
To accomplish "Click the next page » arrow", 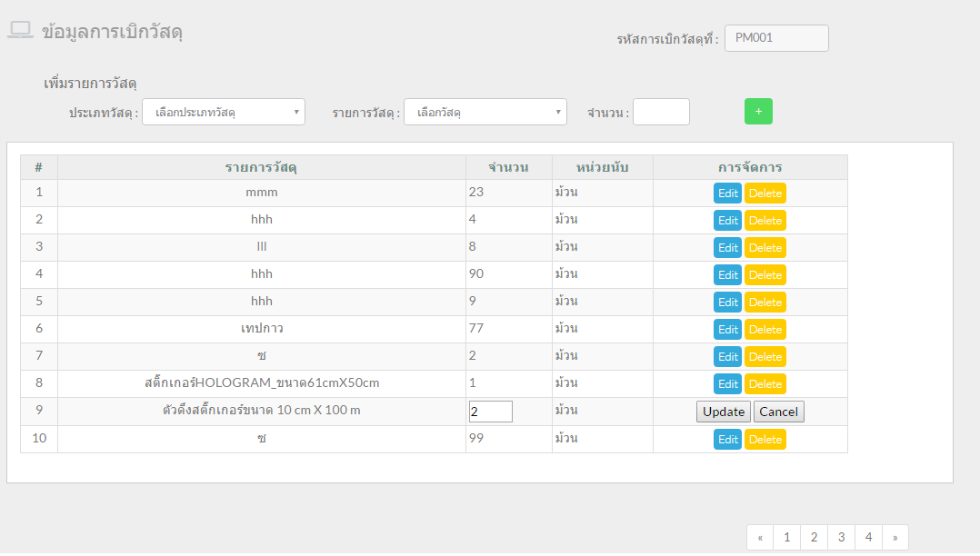I will tap(895, 538).
